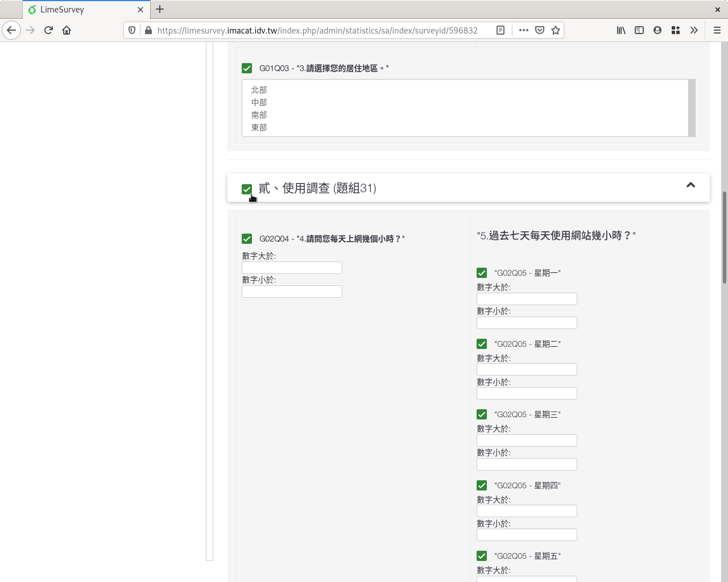Uncheck the G01Q03 question checkbox
This screenshot has width=728, height=582.
(247, 68)
